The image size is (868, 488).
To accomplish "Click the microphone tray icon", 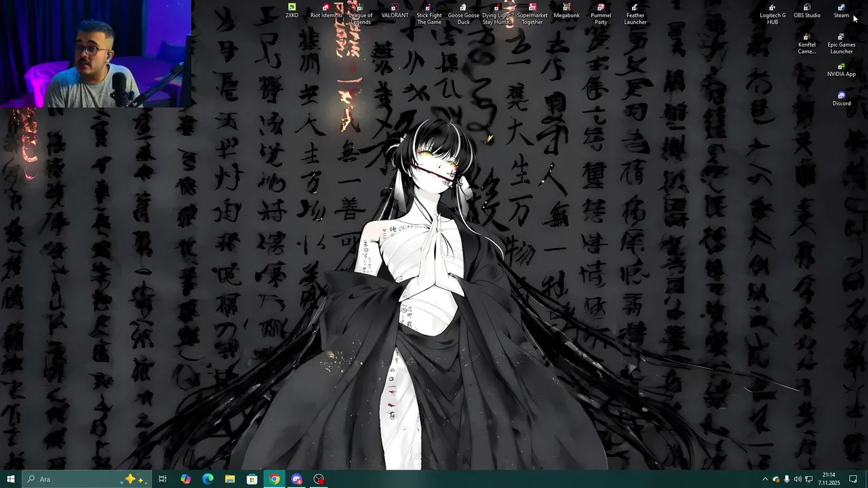I will [787, 479].
